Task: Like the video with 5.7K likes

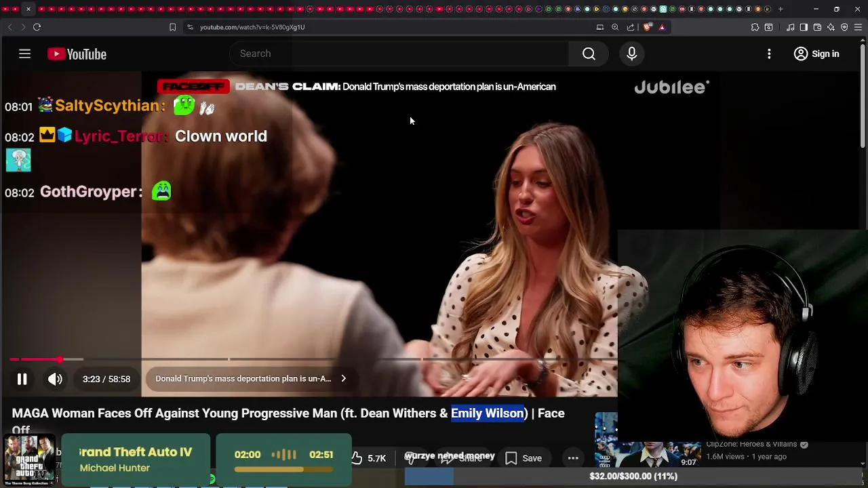Action: 370,458
